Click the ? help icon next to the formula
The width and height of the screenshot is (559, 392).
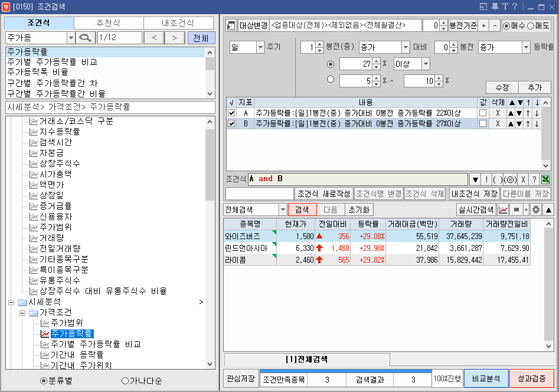(x=534, y=179)
